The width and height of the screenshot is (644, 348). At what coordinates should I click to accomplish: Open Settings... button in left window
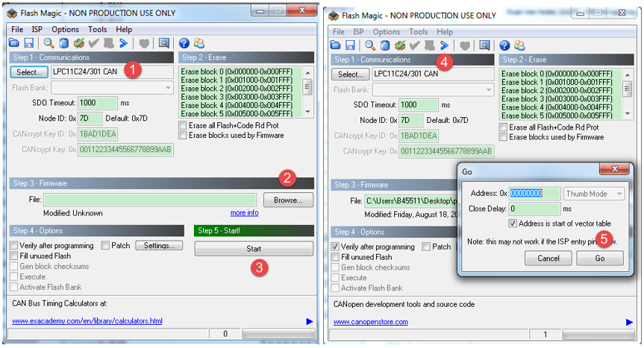coord(159,245)
